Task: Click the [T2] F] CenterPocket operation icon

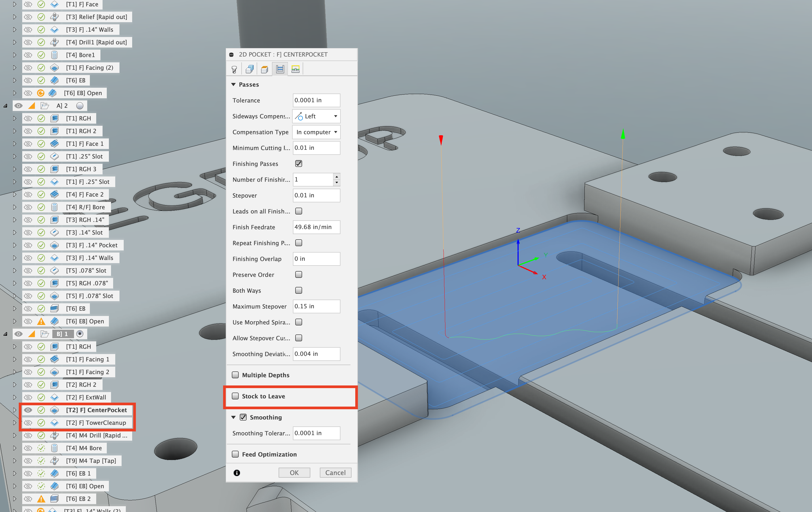Action: click(54, 410)
